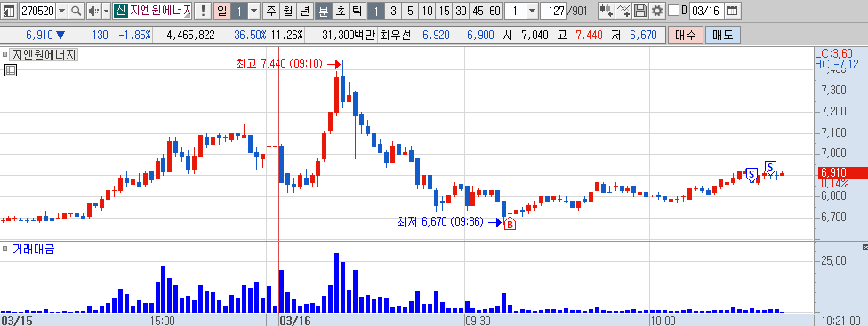
Task: Expand the stock code 270520 dropdown
Action: (61, 11)
